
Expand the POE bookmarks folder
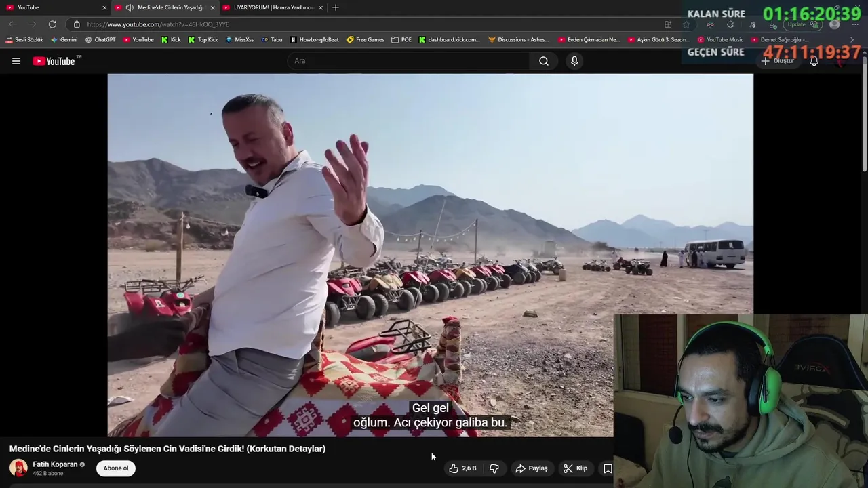[401, 40]
